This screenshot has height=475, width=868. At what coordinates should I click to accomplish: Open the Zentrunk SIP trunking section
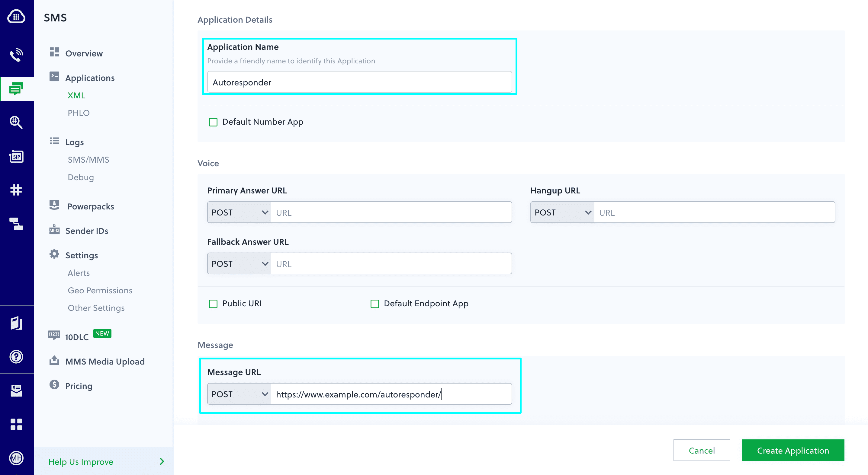point(17,156)
